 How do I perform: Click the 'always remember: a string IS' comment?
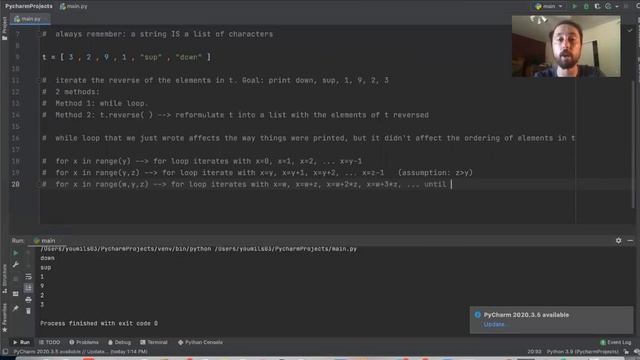click(158, 34)
